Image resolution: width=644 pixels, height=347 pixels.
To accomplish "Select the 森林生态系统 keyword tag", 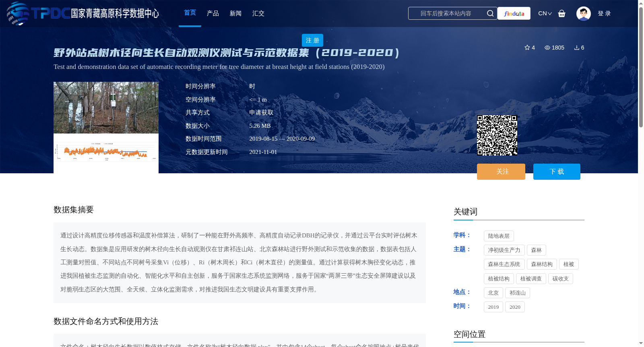I will (x=504, y=264).
